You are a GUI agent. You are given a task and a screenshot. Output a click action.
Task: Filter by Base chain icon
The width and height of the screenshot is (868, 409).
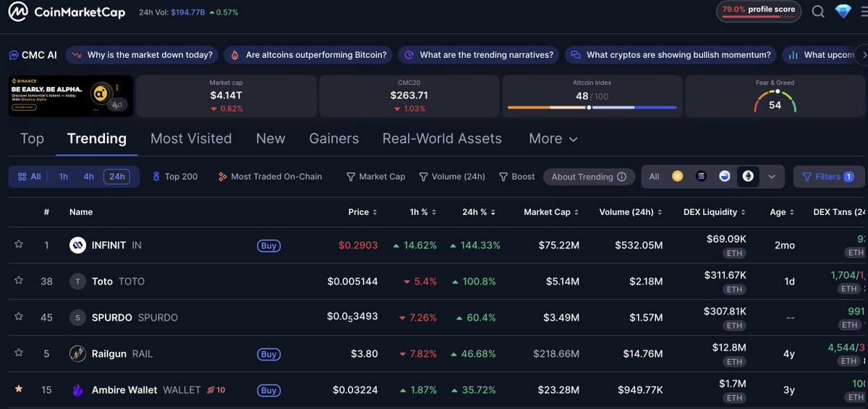pos(724,177)
